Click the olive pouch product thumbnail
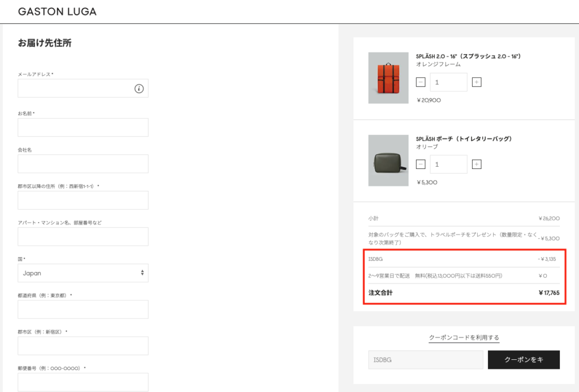This screenshot has width=579, height=392. [388, 160]
